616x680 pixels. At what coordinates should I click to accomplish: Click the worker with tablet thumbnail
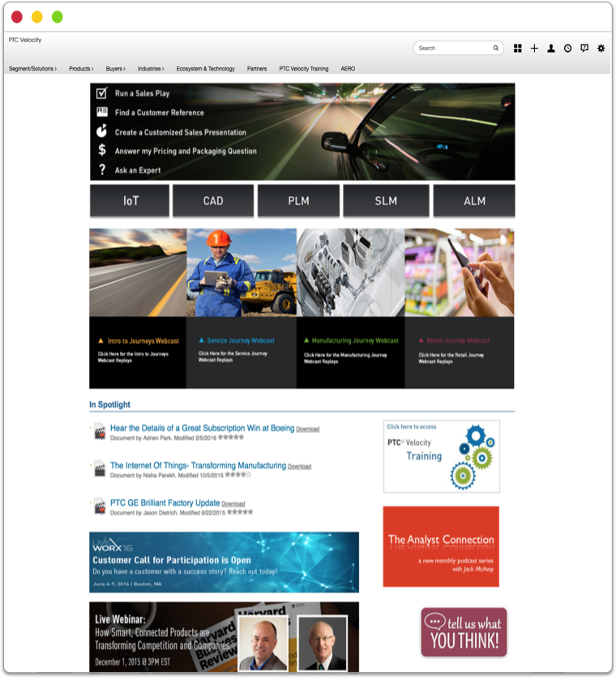click(242, 272)
